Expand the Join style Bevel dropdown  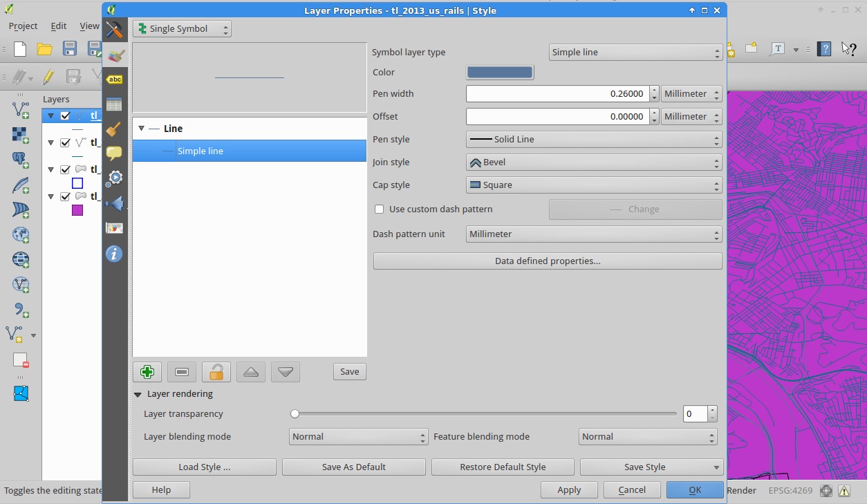point(594,162)
